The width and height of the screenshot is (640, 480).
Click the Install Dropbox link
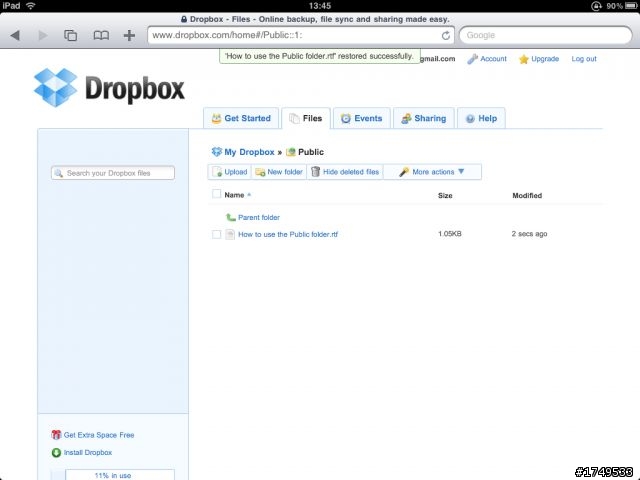coord(88,452)
